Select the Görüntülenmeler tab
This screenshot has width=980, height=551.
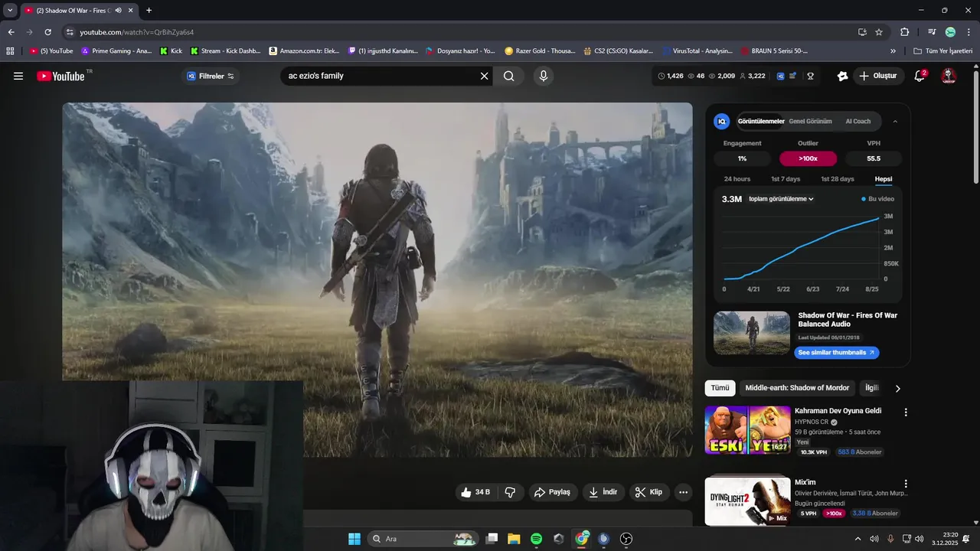761,122
